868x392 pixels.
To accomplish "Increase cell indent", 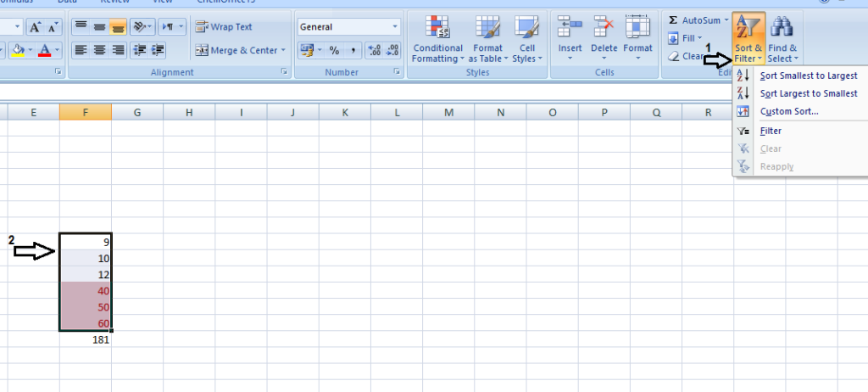I will tap(158, 50).
